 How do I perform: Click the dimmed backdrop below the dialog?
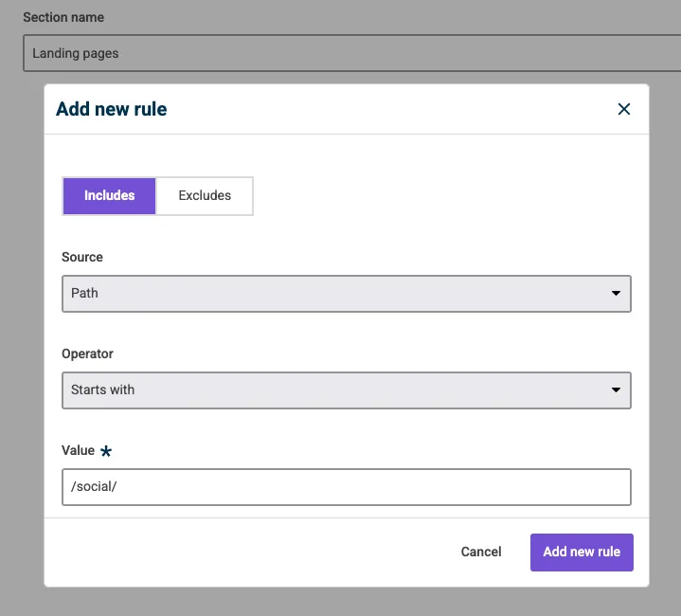pyautogui.click(x=341, y=602)
